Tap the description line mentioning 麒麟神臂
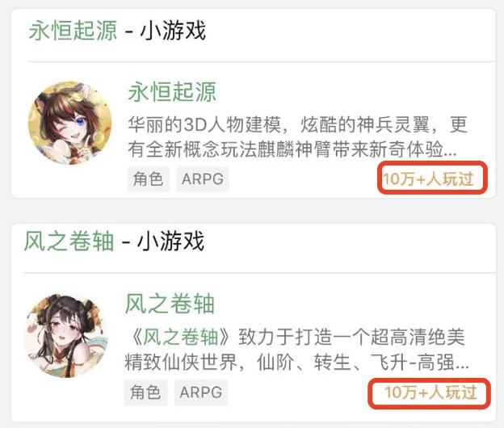Image resolution: width=504 pixels, height=428 pixels. (x=292, y=149)
